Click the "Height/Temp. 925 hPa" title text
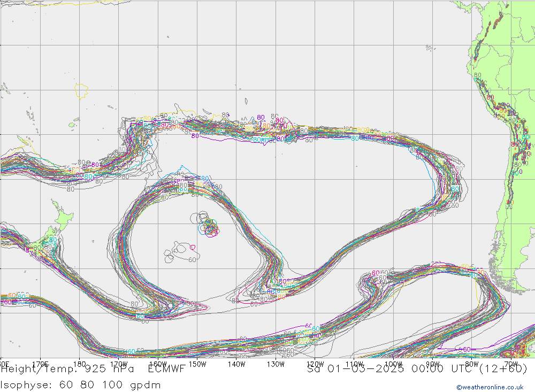Screen dimensions: 535x392 point(67,369)
